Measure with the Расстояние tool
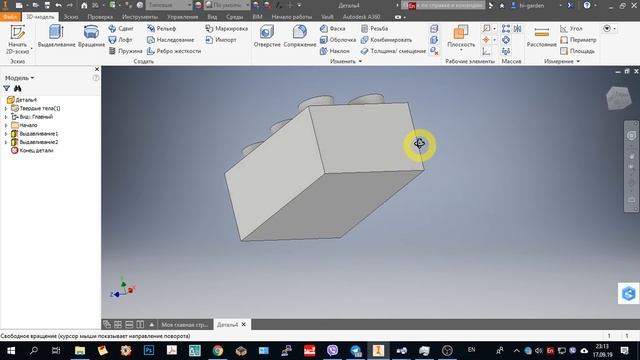The width and height of the screenshot is (640, 360). [x=542, y=36]
